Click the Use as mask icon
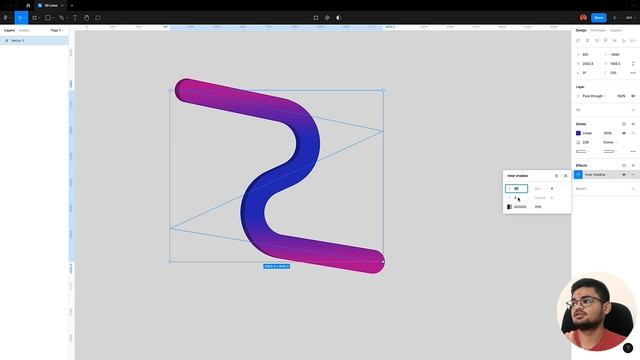 point(339,18)
